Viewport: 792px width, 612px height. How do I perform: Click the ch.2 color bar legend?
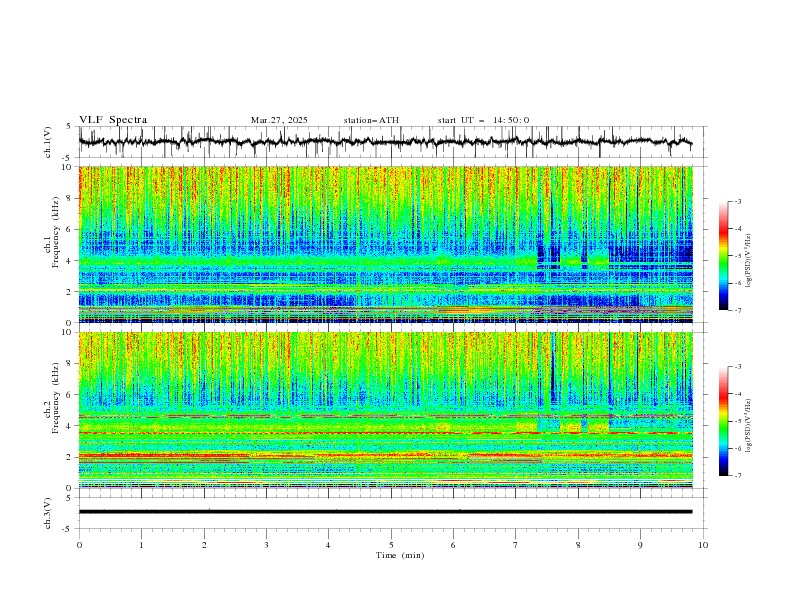[724, 421]
